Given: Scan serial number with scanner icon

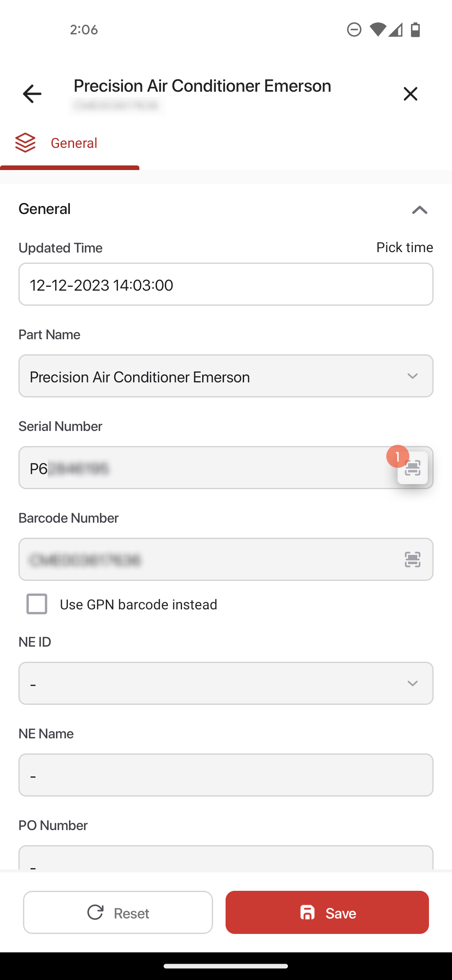Looking at the screenshot, I should pyautogui.click(x=413, y=468).
